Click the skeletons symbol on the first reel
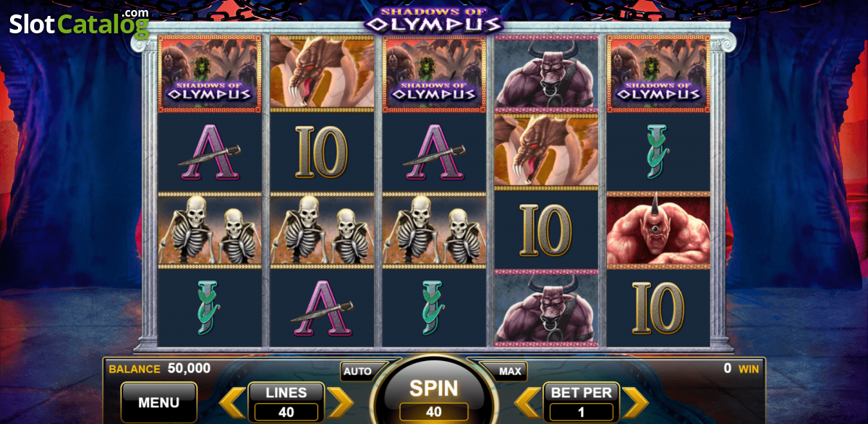The width and height of the screenshot is (868, 424). click(x=210, y=230)
